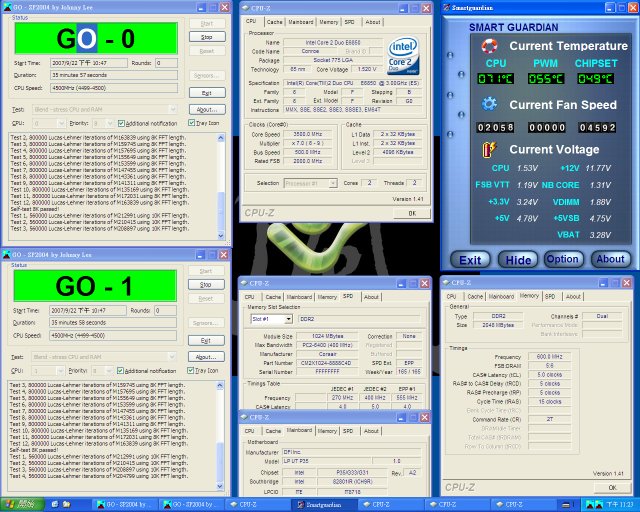
Task: Click the taskbar clock showing 11:23
Action: click(620, 505)
